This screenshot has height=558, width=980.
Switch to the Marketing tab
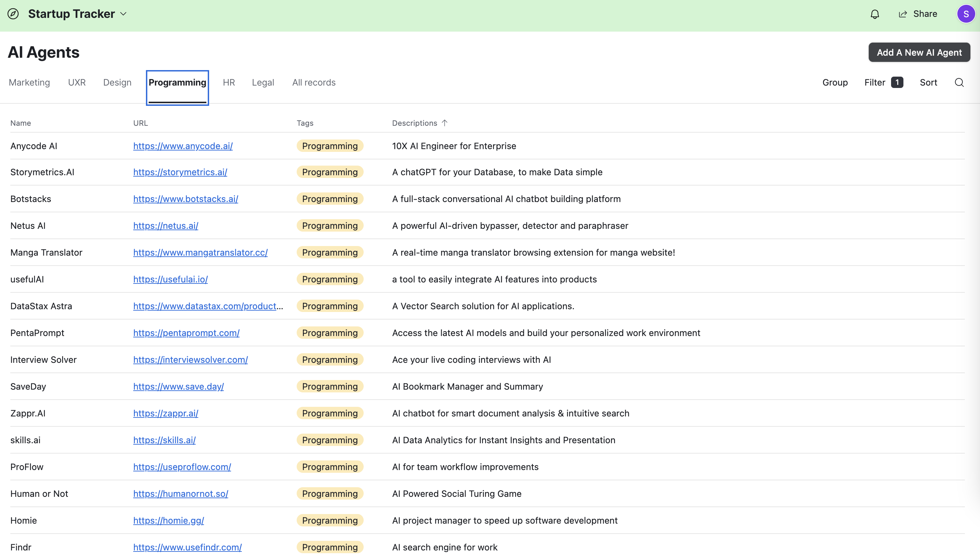(30, 82)
